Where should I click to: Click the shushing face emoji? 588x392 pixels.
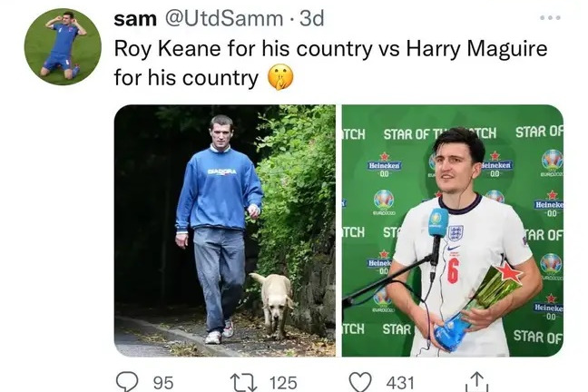[279, 77]
